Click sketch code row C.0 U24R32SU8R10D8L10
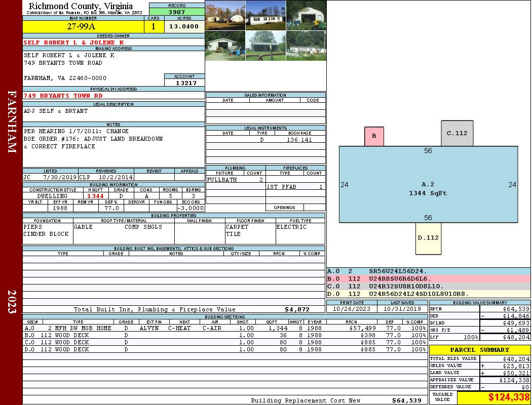532x405 pixels. tap(429, 286)
